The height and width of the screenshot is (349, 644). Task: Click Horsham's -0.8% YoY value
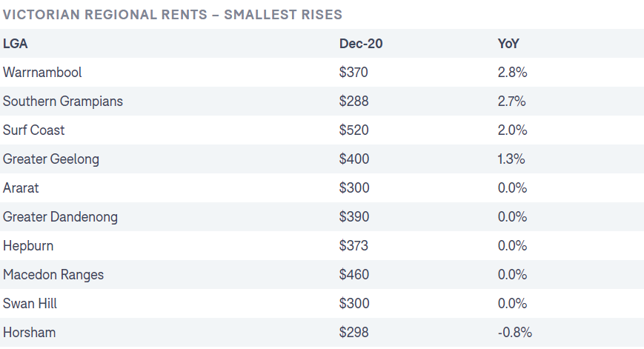pyautogui.click(x=514, y=332)
